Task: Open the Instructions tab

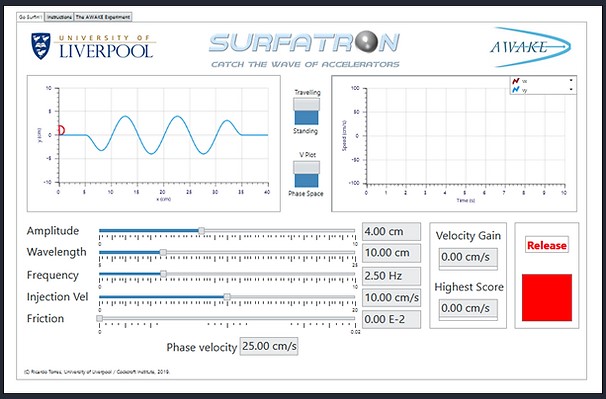Action: coord(59,17)
